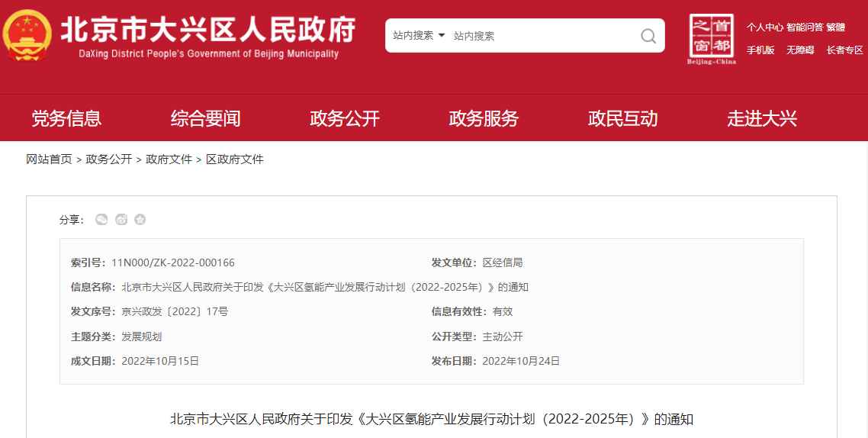Open the 站内搜索 scope dropdown
This screenshot has width=868, height=438.
click(x=419, y=35)
